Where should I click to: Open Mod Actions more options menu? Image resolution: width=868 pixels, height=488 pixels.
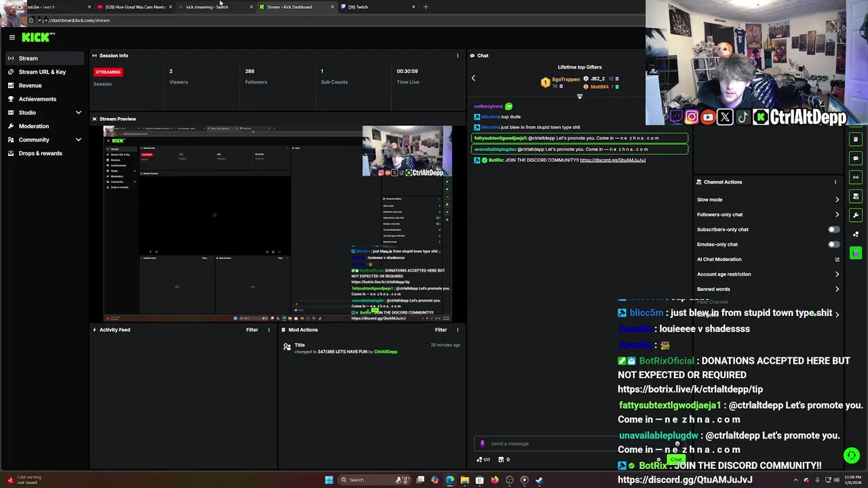(458, 330)
